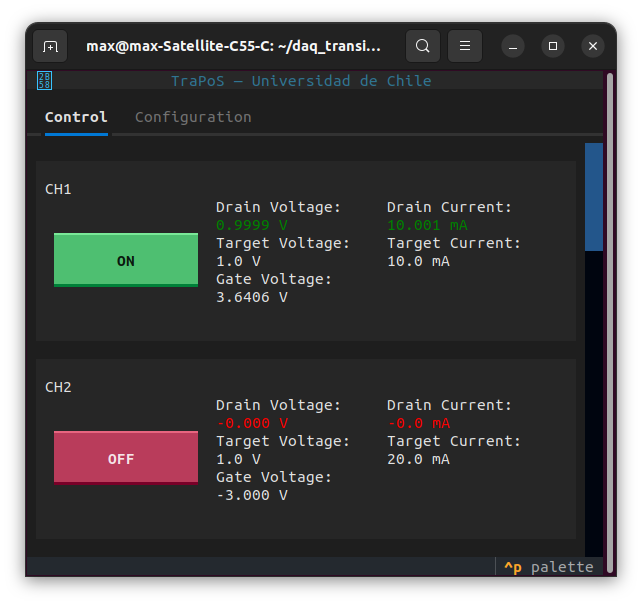
Task: Click the blue inner scrollbar thumb
Action: [x=594, y=197]
